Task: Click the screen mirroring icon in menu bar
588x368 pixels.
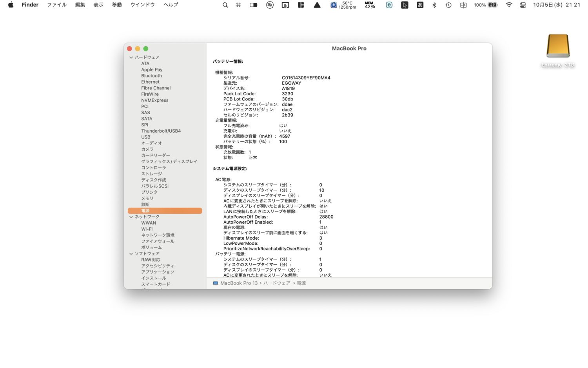Action: tap(285, 5)
